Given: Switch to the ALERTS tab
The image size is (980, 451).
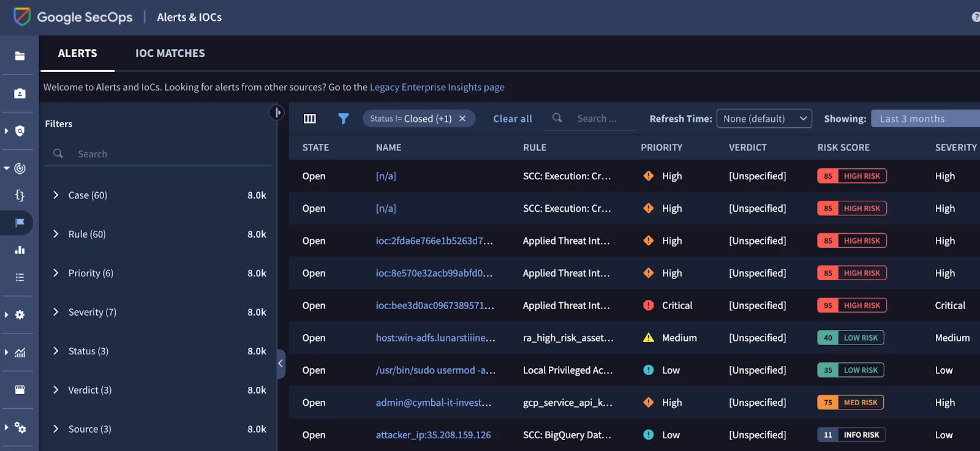Looking at the screenshot, I should pyautogui.click(x=78, y=53).
